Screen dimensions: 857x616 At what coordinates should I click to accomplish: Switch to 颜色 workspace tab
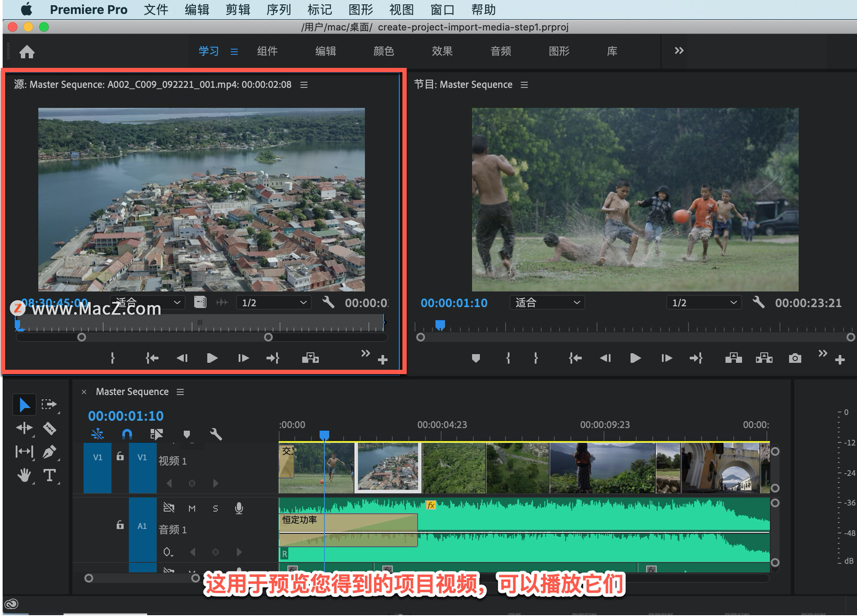383,51
